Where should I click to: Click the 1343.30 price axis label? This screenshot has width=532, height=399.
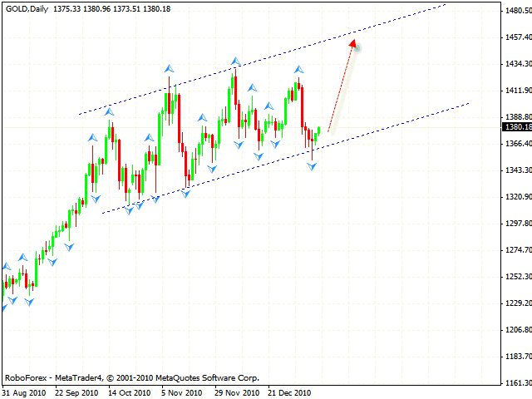519,170
